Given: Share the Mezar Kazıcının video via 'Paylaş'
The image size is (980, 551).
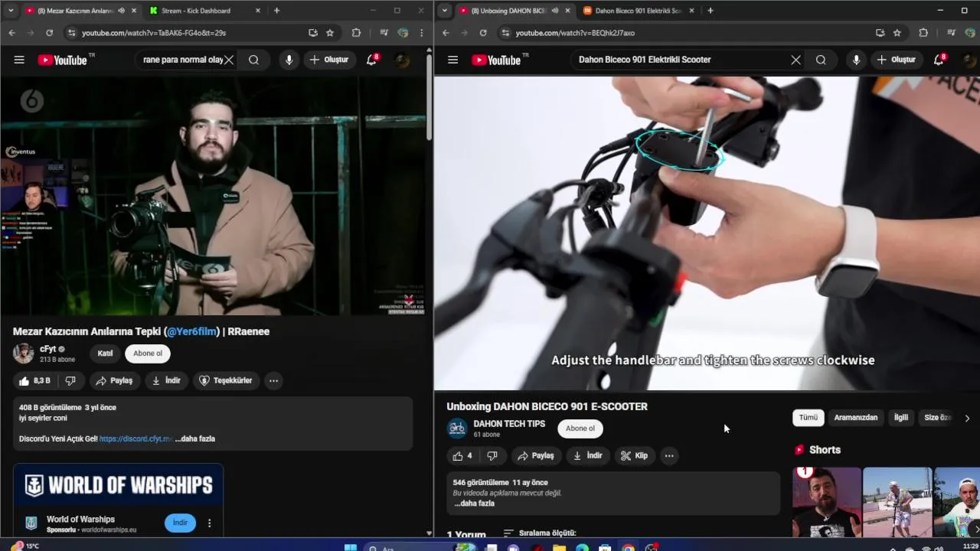Looking at the screenshot, I should [x=113, y=380].
